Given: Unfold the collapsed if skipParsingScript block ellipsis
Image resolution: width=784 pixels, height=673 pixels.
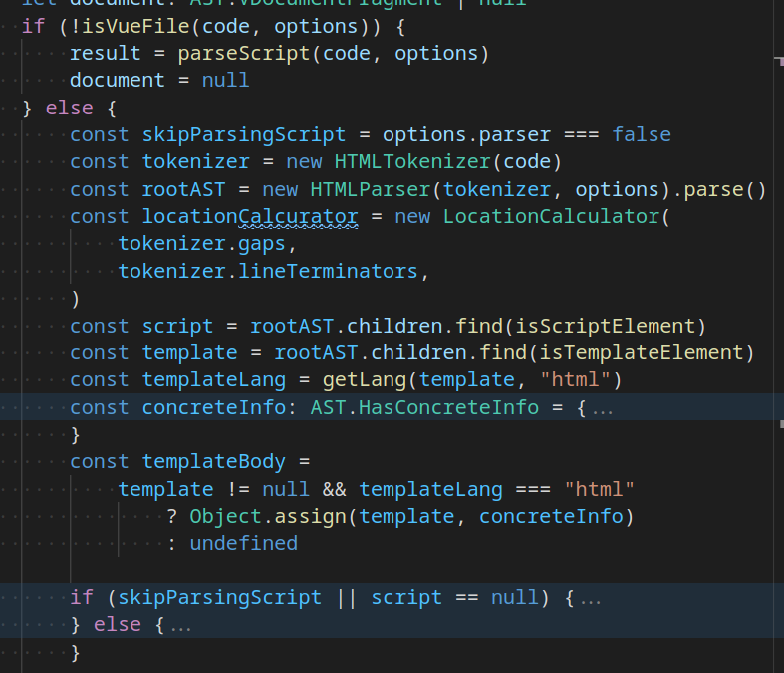Looking at the screenshot, I should tap(591, 598).
